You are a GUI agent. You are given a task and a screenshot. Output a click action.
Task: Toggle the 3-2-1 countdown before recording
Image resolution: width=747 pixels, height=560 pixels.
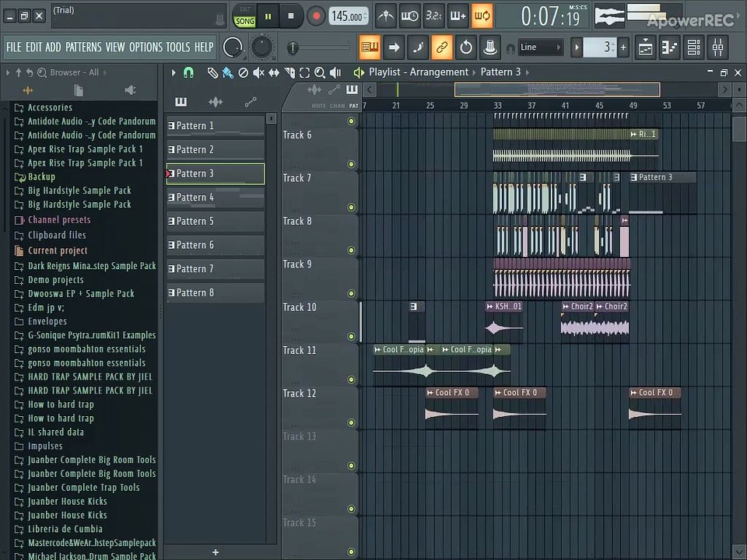[433, 16]
